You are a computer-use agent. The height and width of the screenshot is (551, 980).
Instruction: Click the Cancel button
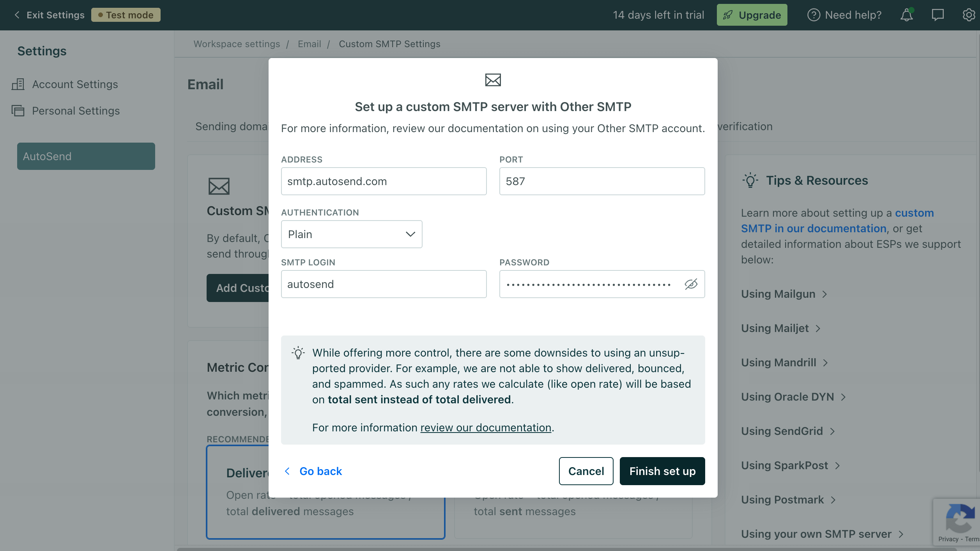(x=586, y=471)
